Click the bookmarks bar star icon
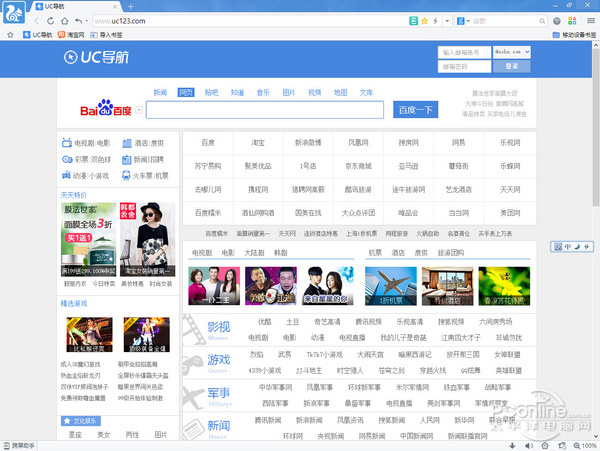The width and height of the screenshot is (600, 451). pyautogui.click(x=10, y=35)
